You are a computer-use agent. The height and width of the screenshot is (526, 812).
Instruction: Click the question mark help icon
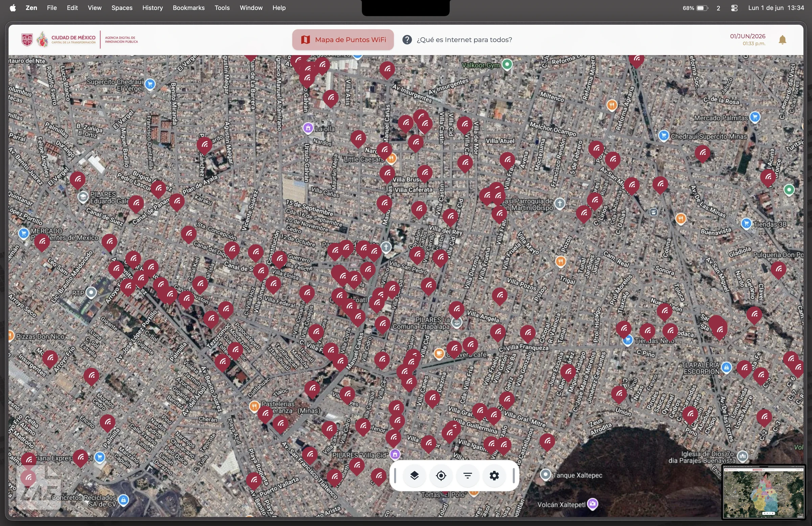click(407, 40)
